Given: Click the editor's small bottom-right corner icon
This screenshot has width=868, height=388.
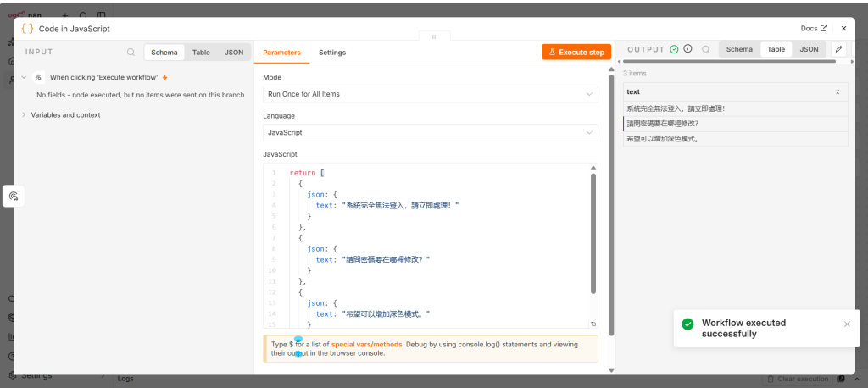Looking at the screenshot, I should (x=593, y=324).
